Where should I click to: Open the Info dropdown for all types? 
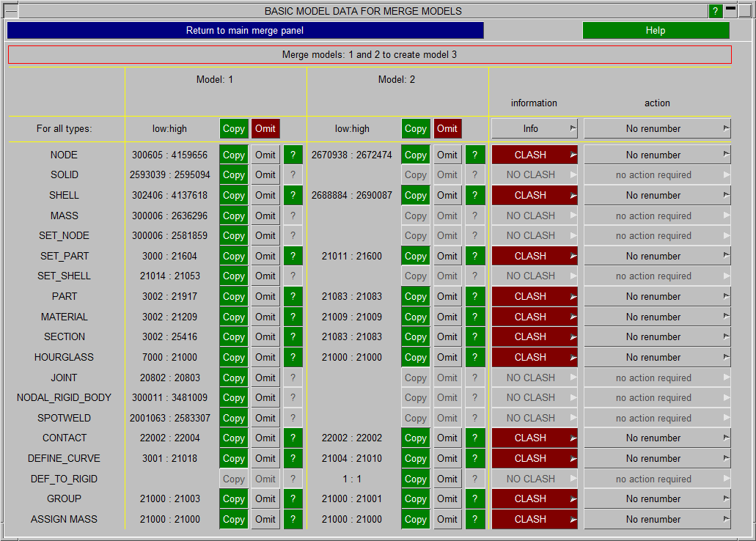[535, 129]
